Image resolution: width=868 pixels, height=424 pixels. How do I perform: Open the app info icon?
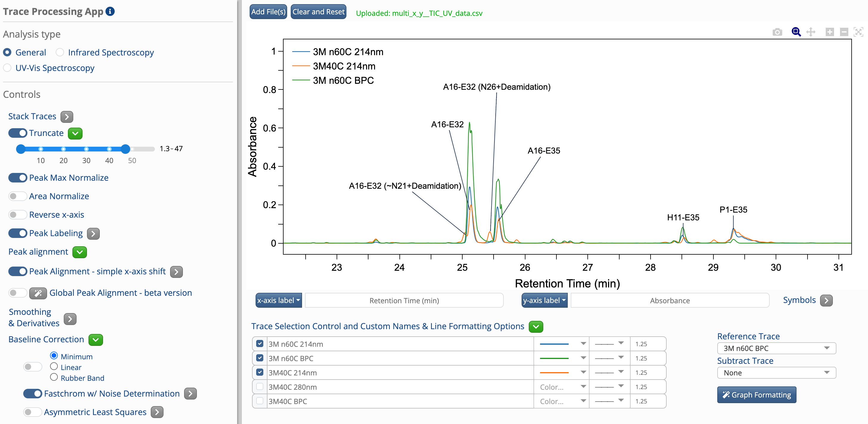(110, 11)
